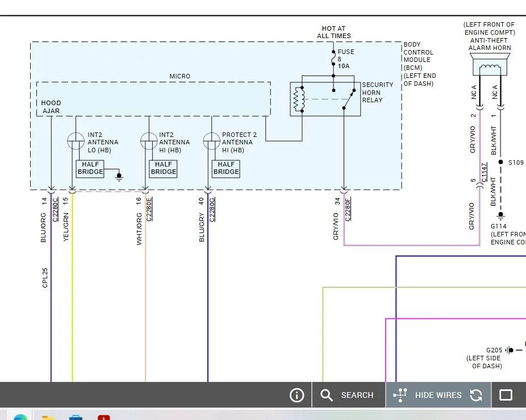Click the SEARCH text button
Viewport: 526px width, 420px height.
357,395
